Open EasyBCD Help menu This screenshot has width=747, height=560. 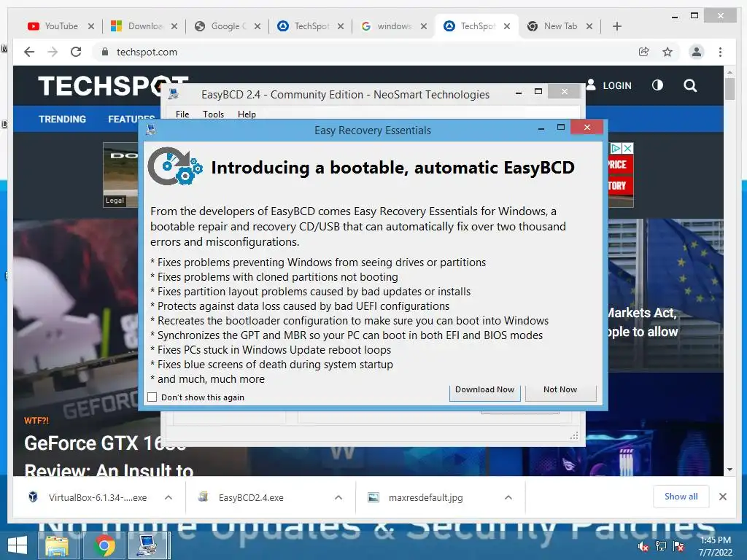click(247, 114)
